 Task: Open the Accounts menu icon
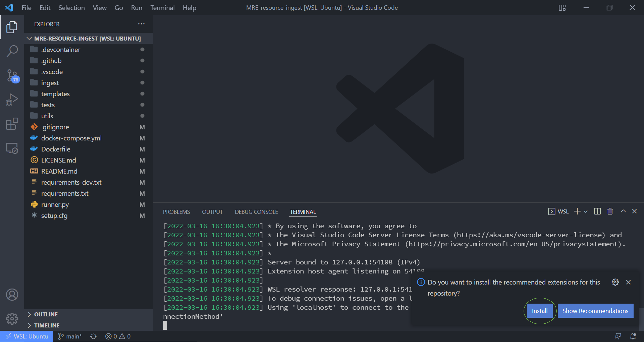[12, 294]
